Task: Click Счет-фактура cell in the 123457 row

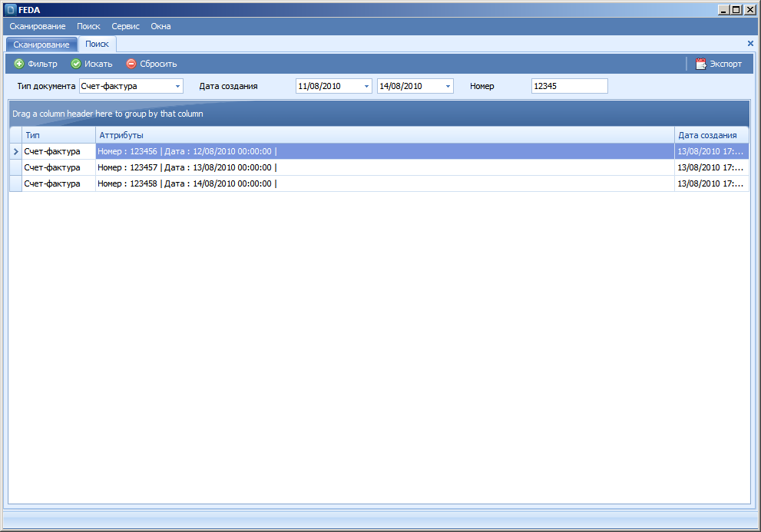Action: point(58,167)
